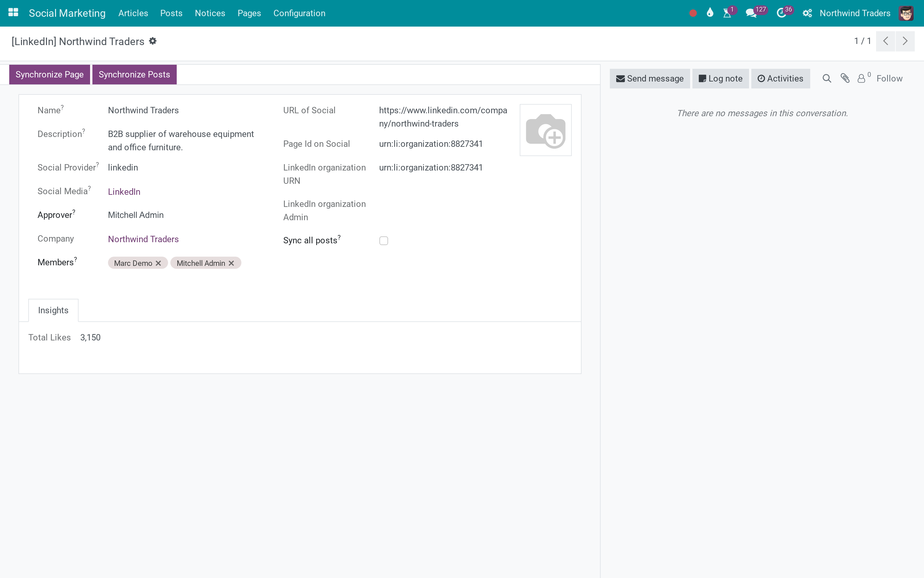Click the red recording indicator dot
Image resolution: width=924 pixels, height=578 pixels.
point(693,13)
